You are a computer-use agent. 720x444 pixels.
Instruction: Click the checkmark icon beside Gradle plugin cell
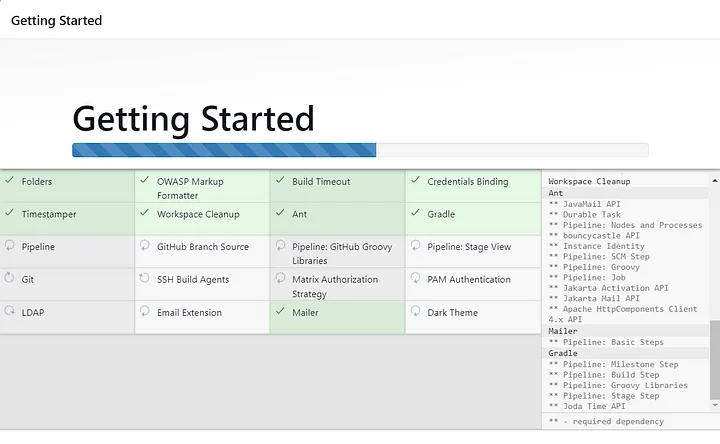[416, 213]
